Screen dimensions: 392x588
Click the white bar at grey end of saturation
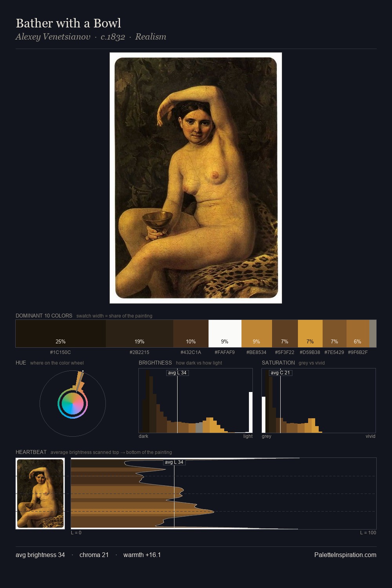point(263,415)
